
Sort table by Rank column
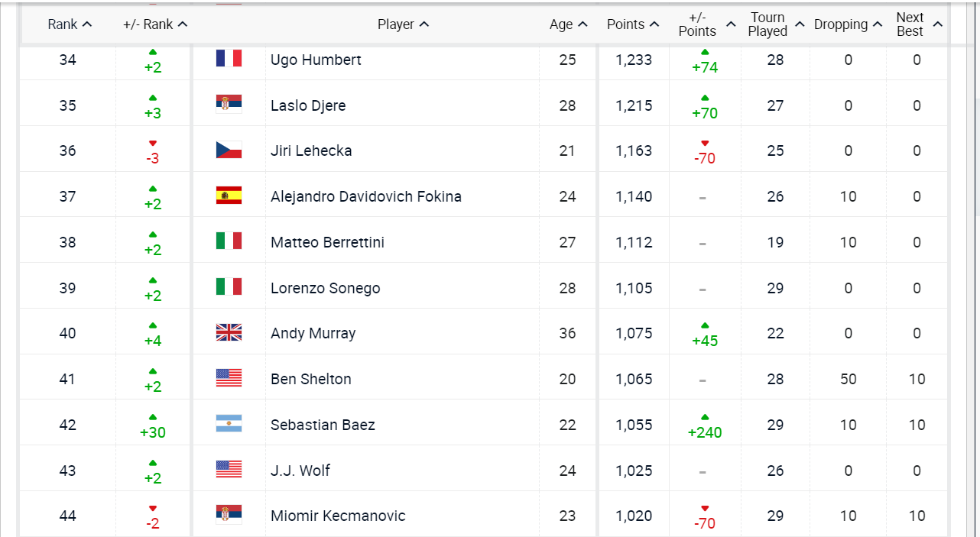click(x=70, y=24)
